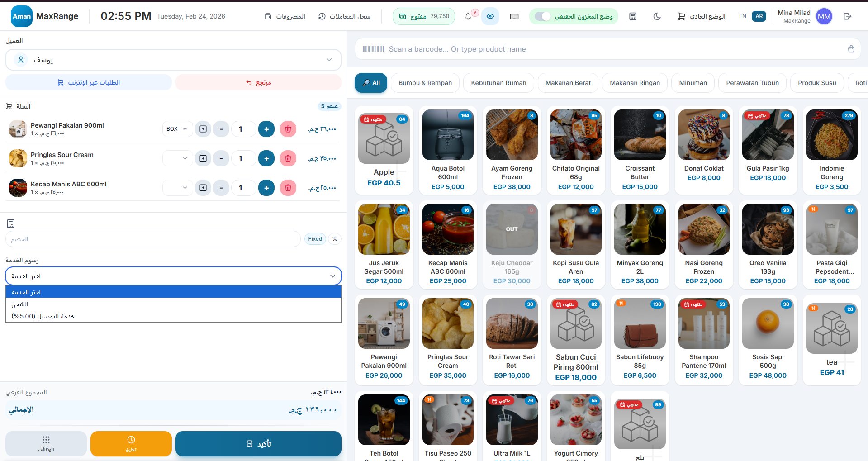Delete Pringles Sour Cream from cart
The height and width of the screenshot is (461, 868).
(x=288, y=158)
